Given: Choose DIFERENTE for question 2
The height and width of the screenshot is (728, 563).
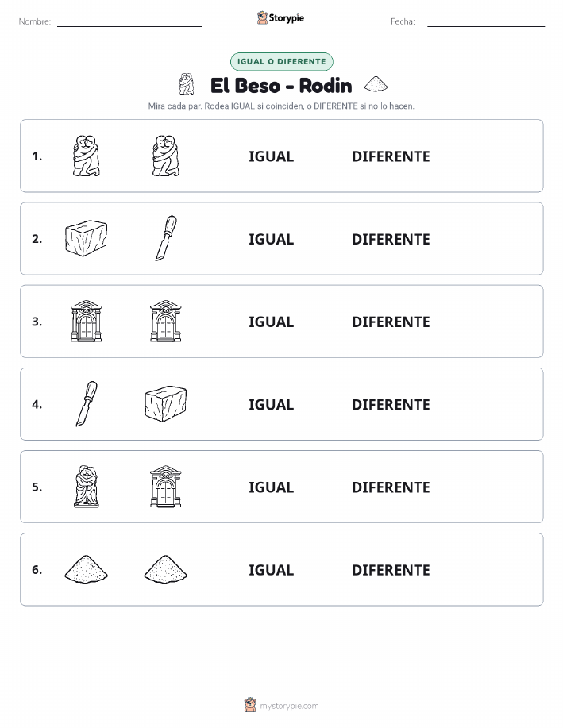Looking at the screenshot, I should pos(391,239).
